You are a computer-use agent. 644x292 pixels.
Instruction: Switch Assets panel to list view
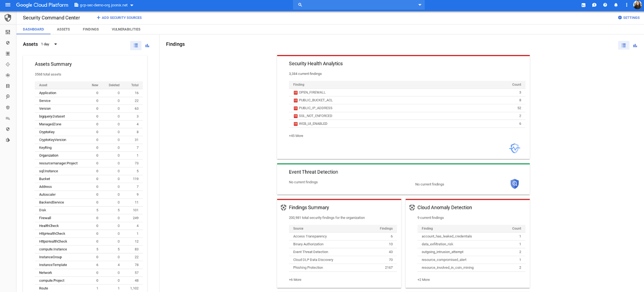pyautogui.click(x=136, y=45)
